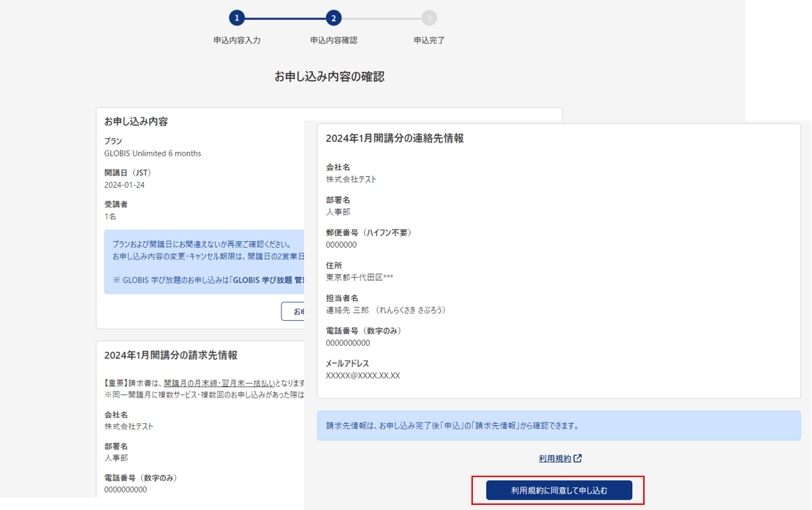Select the address 東京都千代田区***

[360, 278]
